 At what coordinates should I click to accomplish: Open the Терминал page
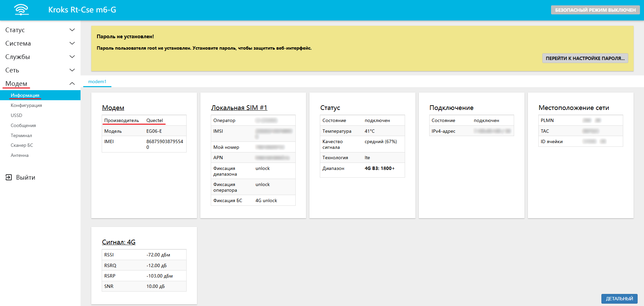(21, 135)
